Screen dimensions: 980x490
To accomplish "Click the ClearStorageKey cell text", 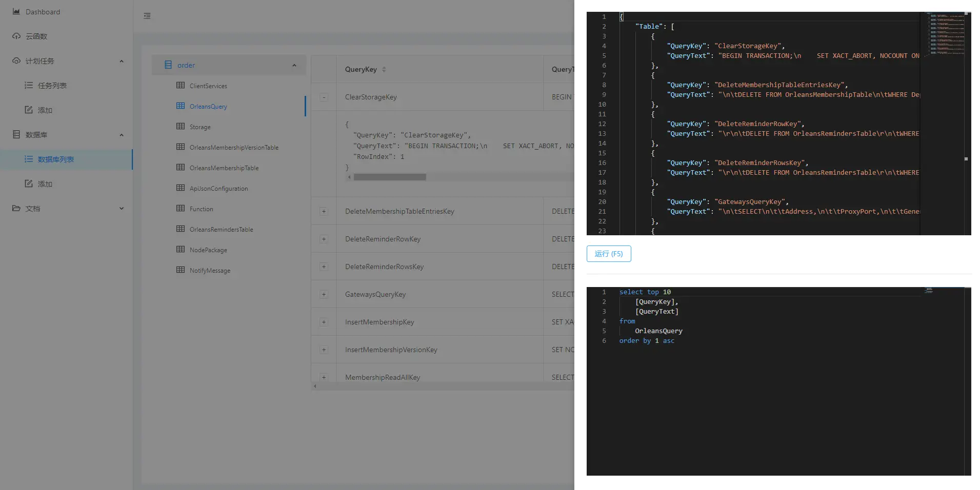I will 371,97.
